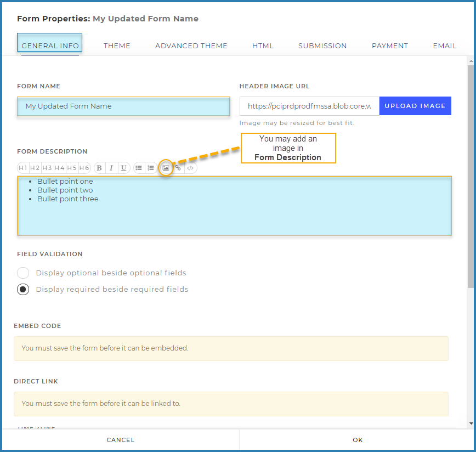
Task: Insert a numbered list in description
Action: [x=151, y=168]
